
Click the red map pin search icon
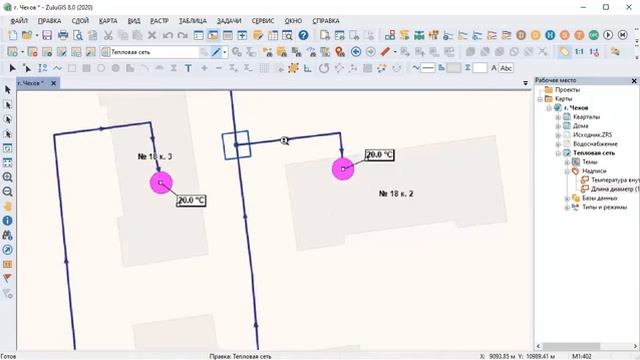(x=340, y=52)
